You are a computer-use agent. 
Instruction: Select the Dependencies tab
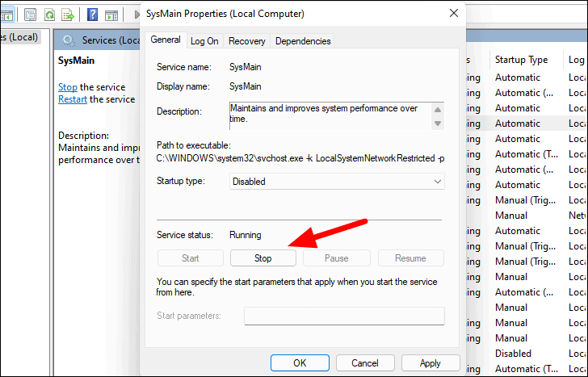tap(303, 41)
